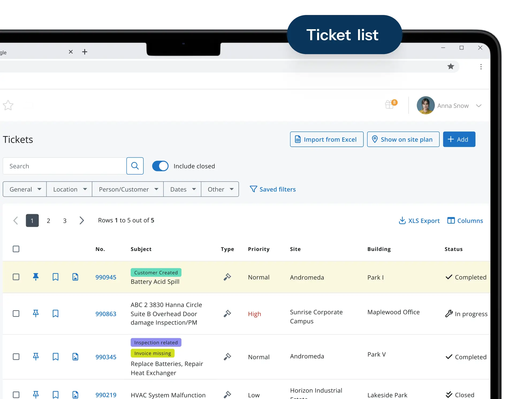532x399 pixels.
Task: Check the select-all checkbox in table header
Action: click(16, 249)
